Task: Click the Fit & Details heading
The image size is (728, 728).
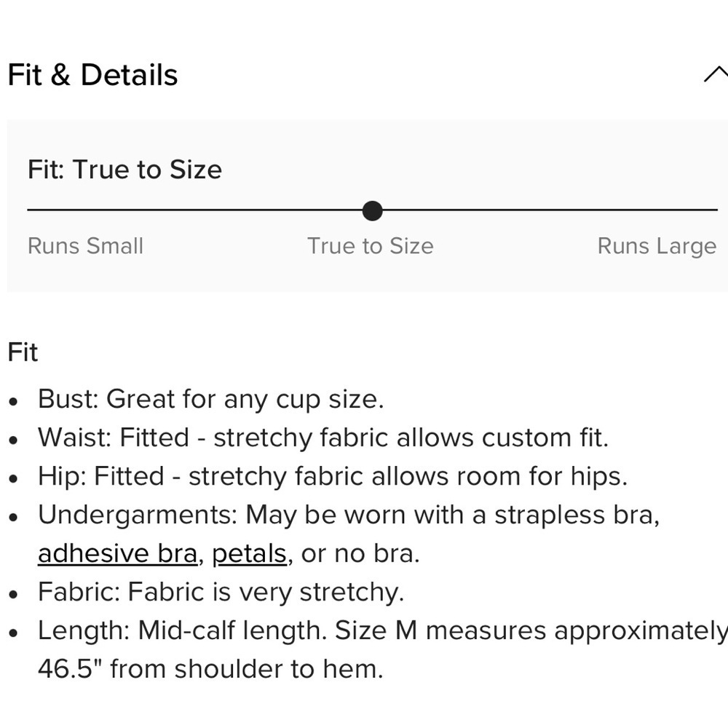Action: 93,75
